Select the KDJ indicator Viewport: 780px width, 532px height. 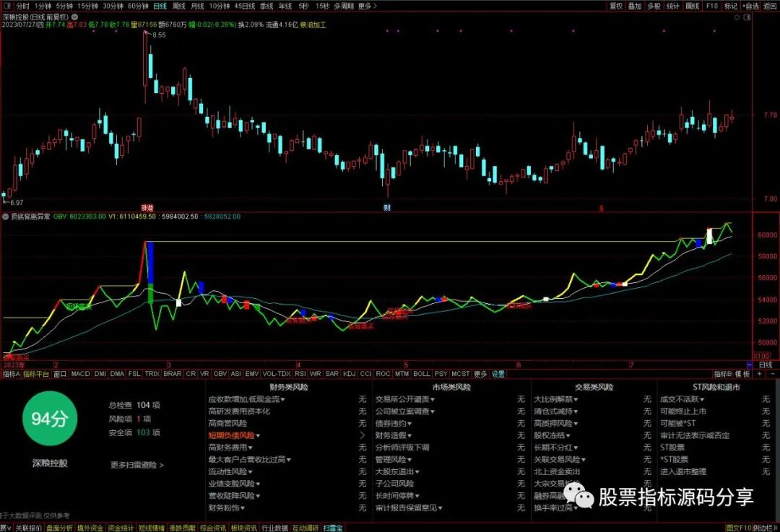[350, 374]
